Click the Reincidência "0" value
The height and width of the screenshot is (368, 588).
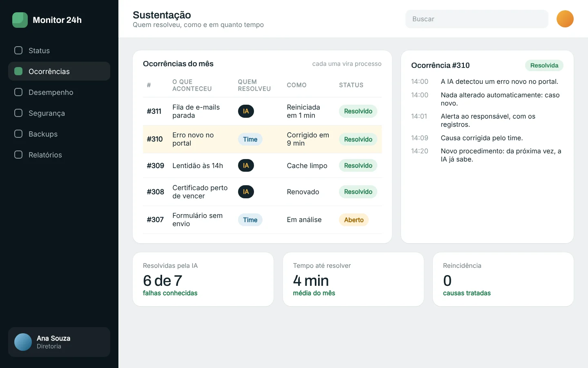[x=448, y=280]
